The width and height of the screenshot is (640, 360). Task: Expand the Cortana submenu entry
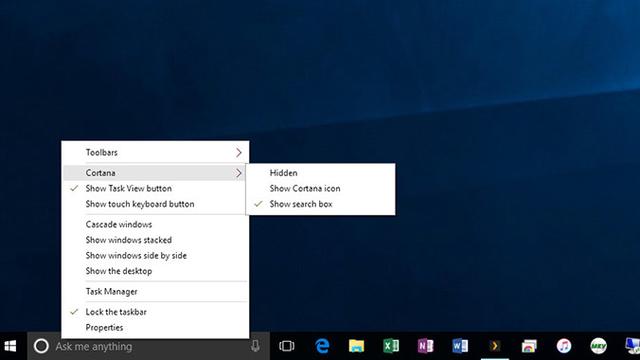click(155, 173)
